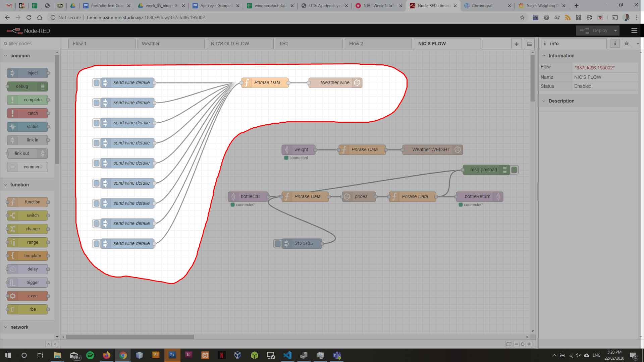The width and height of the screenshot is (644, 362).
Task: Click the zoom in canvas icon
Action: (x=529, y=344)
